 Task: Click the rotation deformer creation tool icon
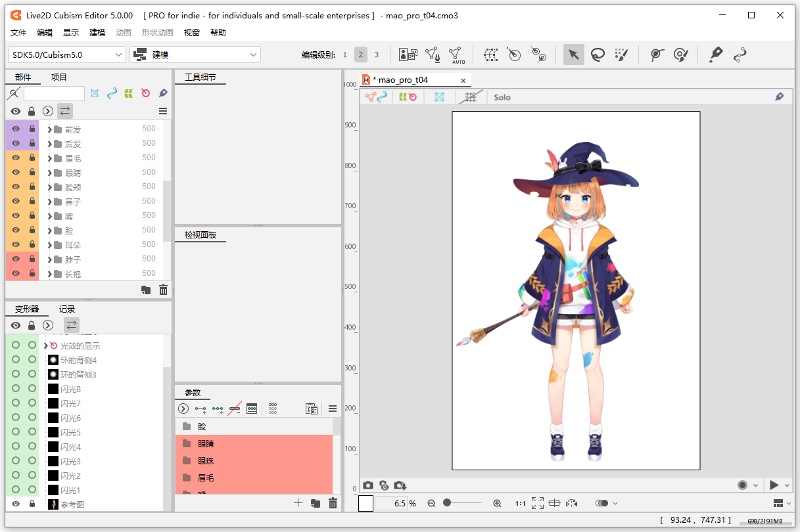coord(539,55)
